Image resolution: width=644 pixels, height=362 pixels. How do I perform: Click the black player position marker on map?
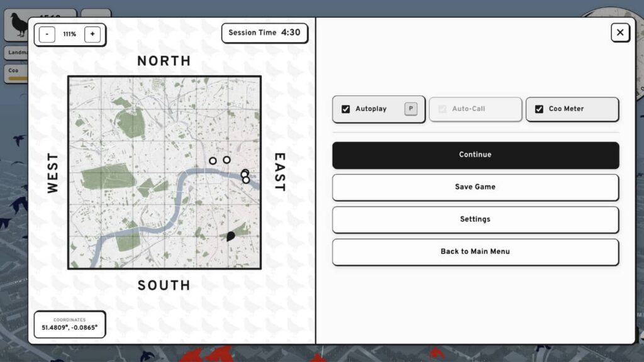[x=230, y=236]
